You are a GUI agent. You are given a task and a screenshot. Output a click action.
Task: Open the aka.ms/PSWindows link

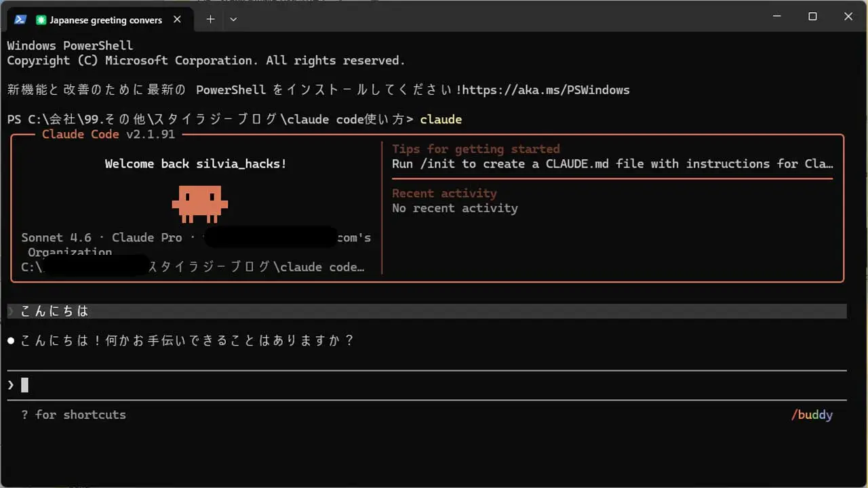546,89
